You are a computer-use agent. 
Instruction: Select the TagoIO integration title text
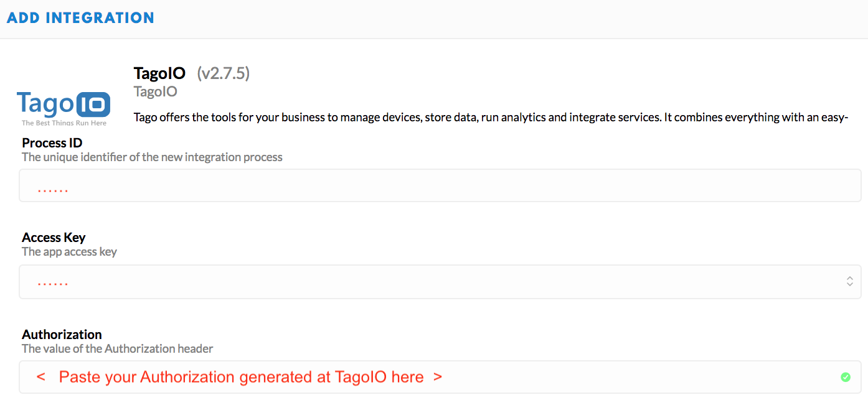[x=159, y=73]
